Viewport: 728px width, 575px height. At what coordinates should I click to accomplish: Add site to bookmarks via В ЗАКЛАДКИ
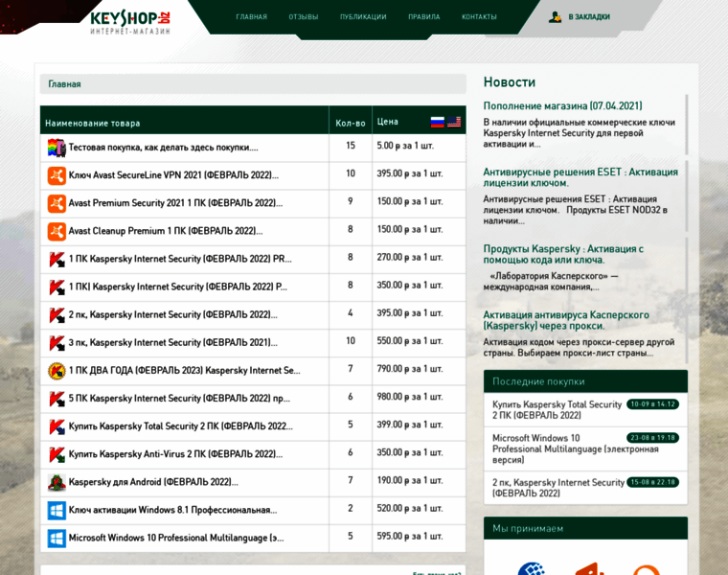point(589,16)
